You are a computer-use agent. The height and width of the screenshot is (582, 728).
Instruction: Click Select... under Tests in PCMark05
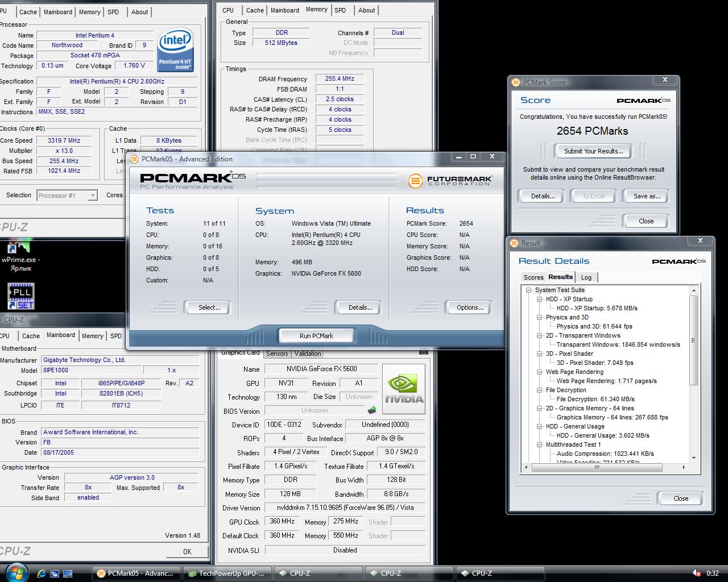[209, 307]
